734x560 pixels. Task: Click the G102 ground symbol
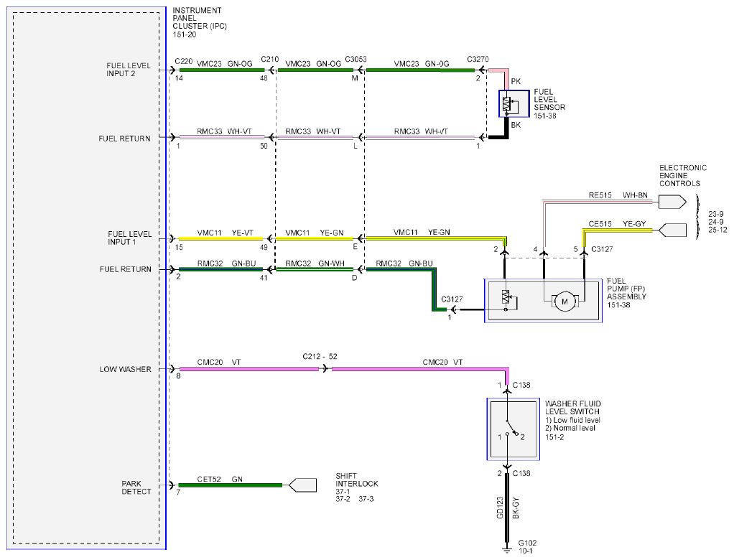point(506,549)
